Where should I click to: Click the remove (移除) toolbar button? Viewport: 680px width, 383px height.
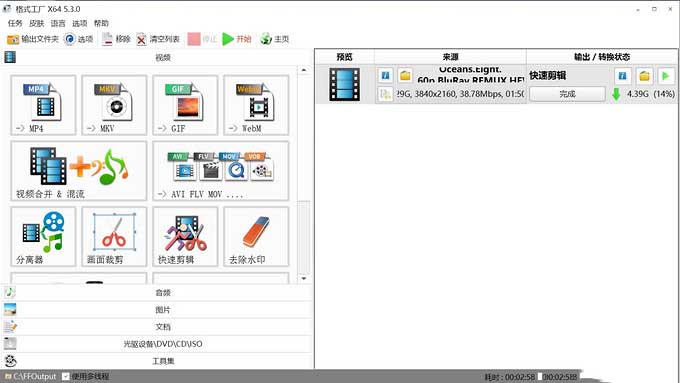click(x=116, y=39)
